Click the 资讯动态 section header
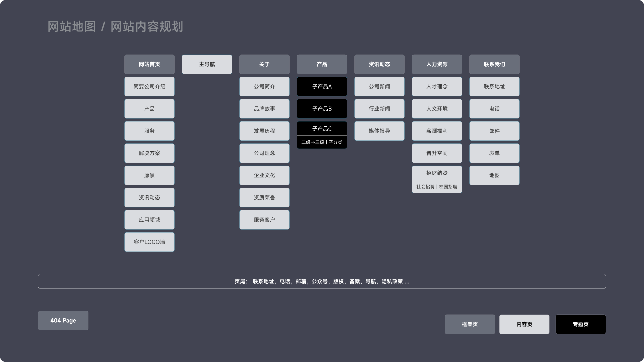Viewport: 644px width, 362px height. click(x=379, y=64)
